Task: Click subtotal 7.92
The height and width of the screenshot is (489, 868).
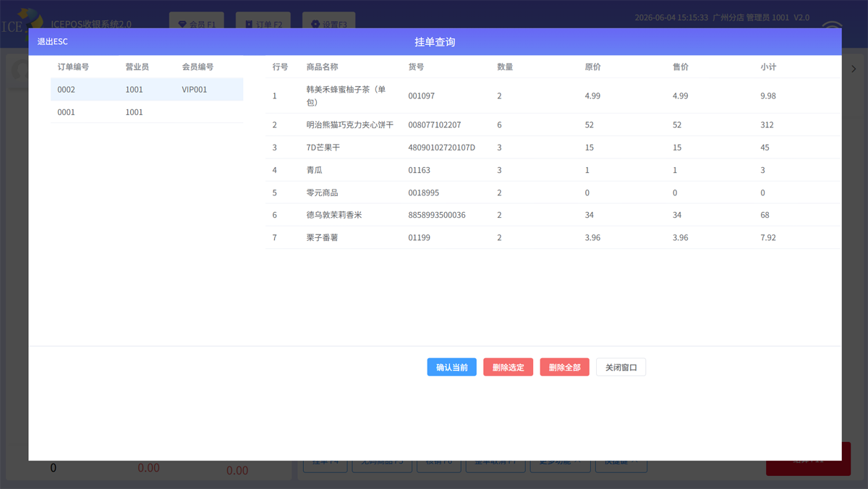Action: pyautogui.click(x=768, y=237)
